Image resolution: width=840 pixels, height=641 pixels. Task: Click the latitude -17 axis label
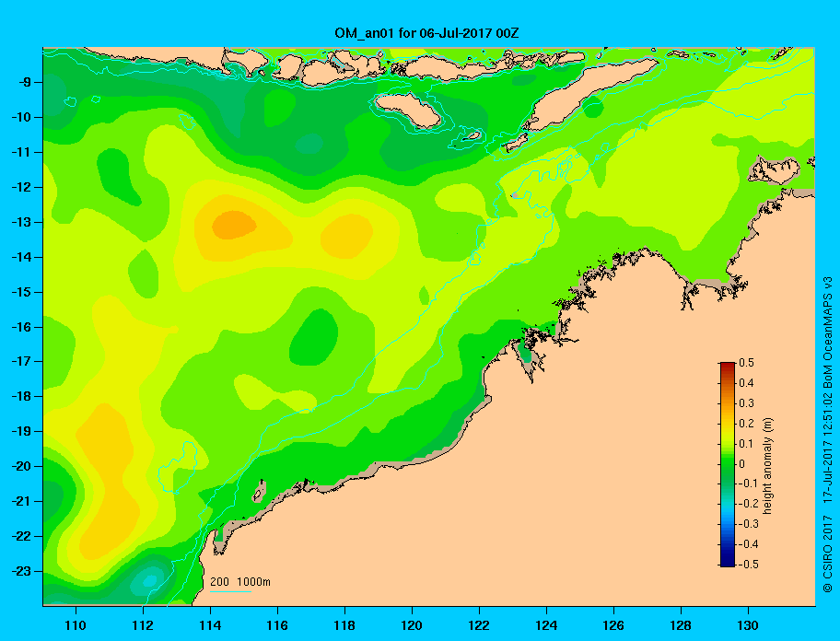pos(21,361)
